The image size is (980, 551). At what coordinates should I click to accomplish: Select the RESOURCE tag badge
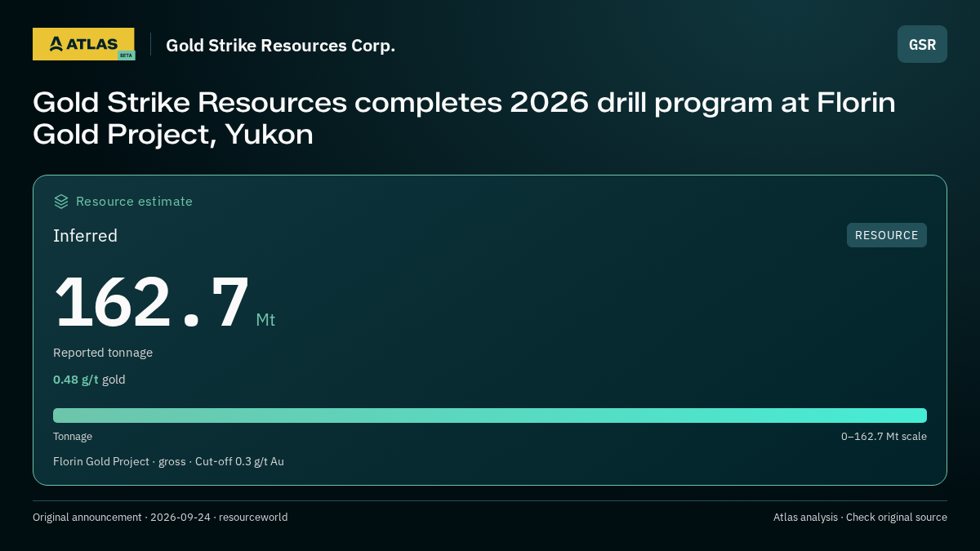tap(886, 235)
